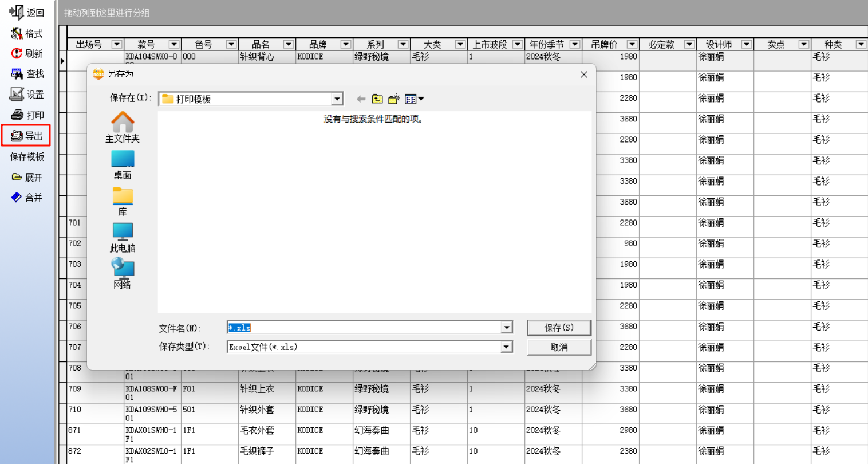Click the up-one-level folder icon
The width and height of the screenshot is (868, 464).
click(x=377, y=99)
